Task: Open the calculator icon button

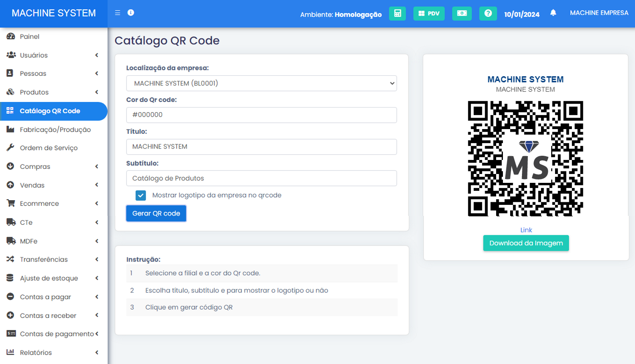Action: click(x=398, y=14)
